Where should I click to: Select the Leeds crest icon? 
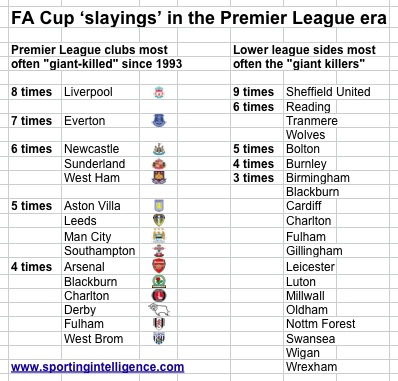coord(159,220)
